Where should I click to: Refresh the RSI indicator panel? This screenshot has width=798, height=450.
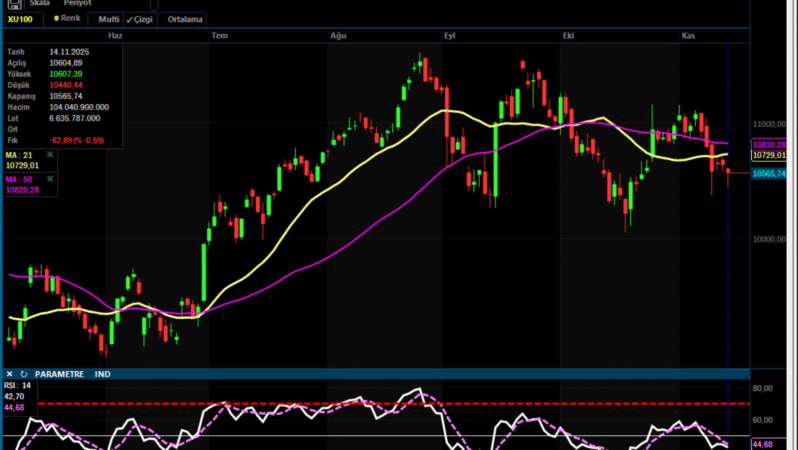click(24, 374)
